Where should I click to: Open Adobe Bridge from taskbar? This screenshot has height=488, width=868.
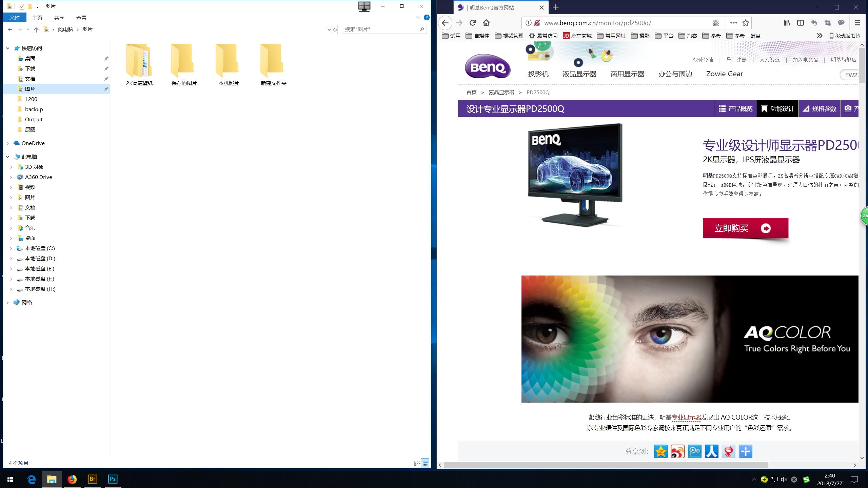coord(92,479)
